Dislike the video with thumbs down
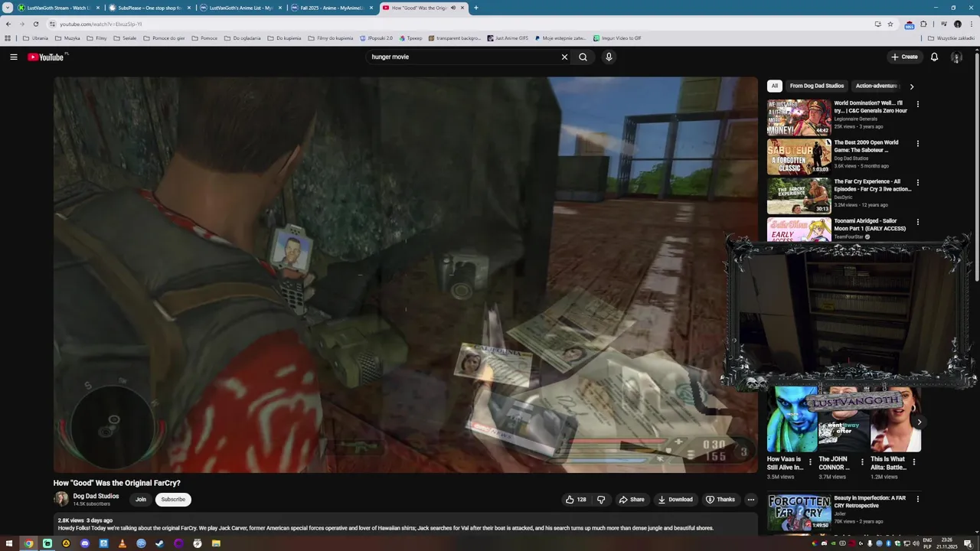This screenshot has height=551, width=980. (x=601, y=500)
